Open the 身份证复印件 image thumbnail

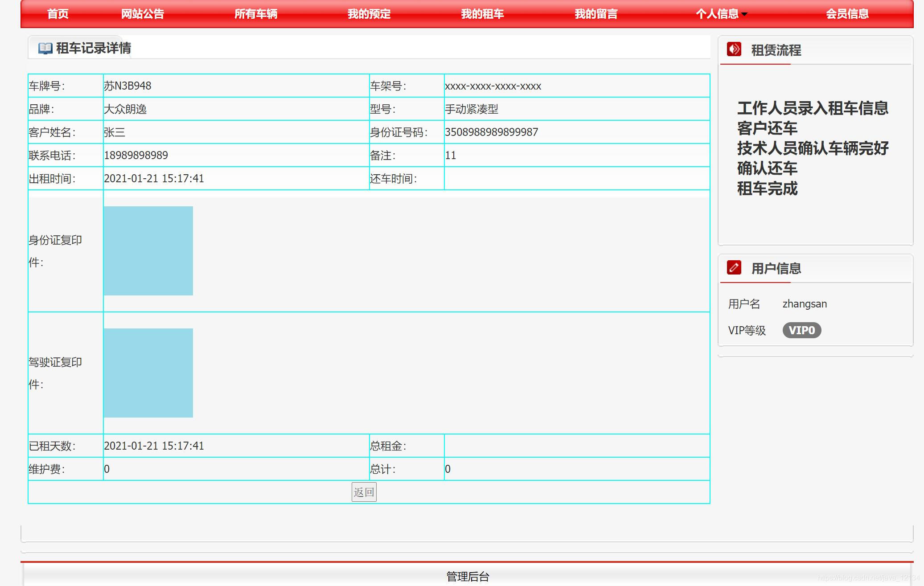click(148, 251)
